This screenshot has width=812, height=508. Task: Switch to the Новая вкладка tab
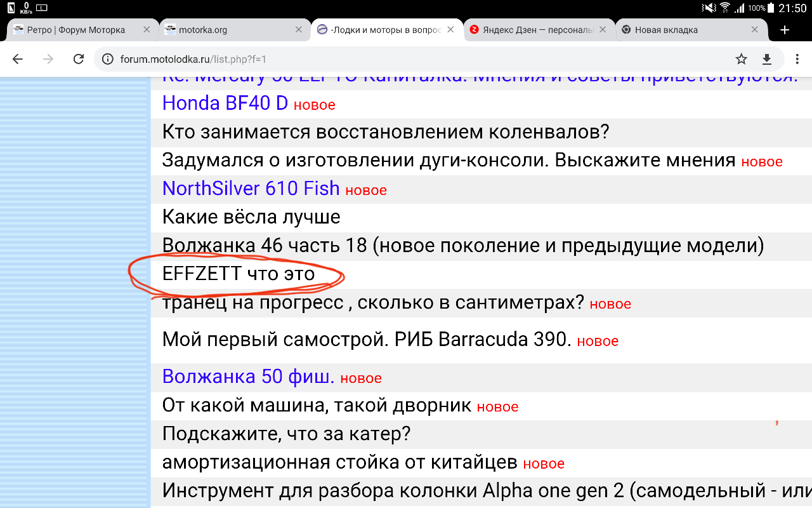coord(679,30)
